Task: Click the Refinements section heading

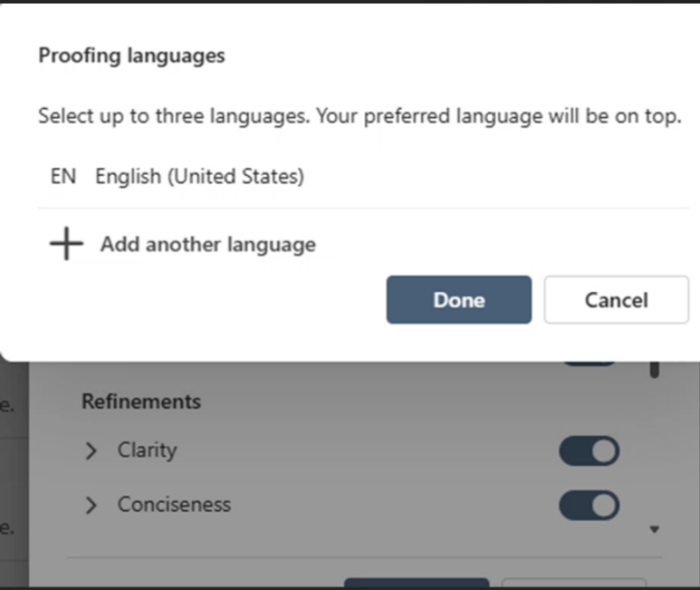Action: tap(141, 402)
